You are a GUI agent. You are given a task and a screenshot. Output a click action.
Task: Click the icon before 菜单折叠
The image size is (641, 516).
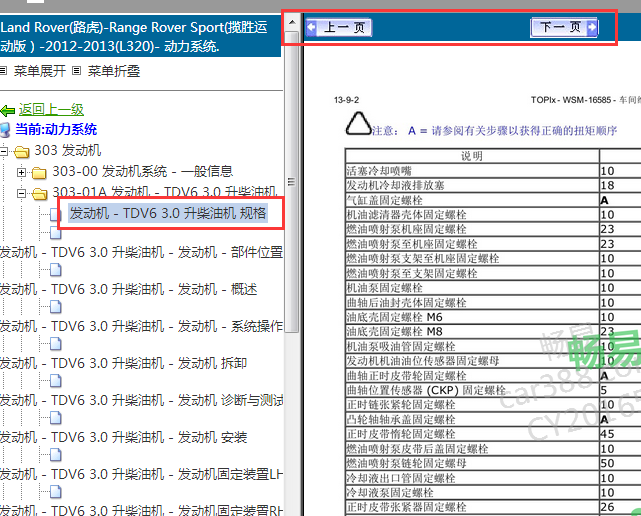[76, 71]
